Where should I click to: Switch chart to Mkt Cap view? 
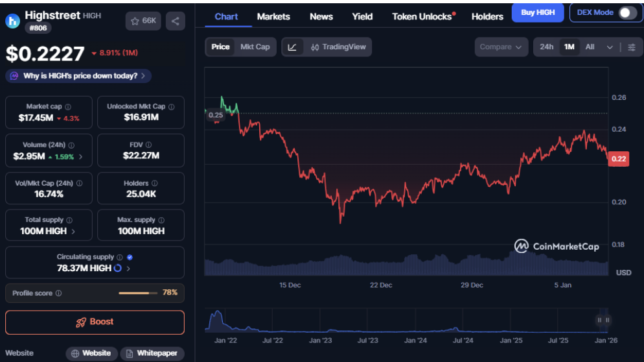[255, 47]
